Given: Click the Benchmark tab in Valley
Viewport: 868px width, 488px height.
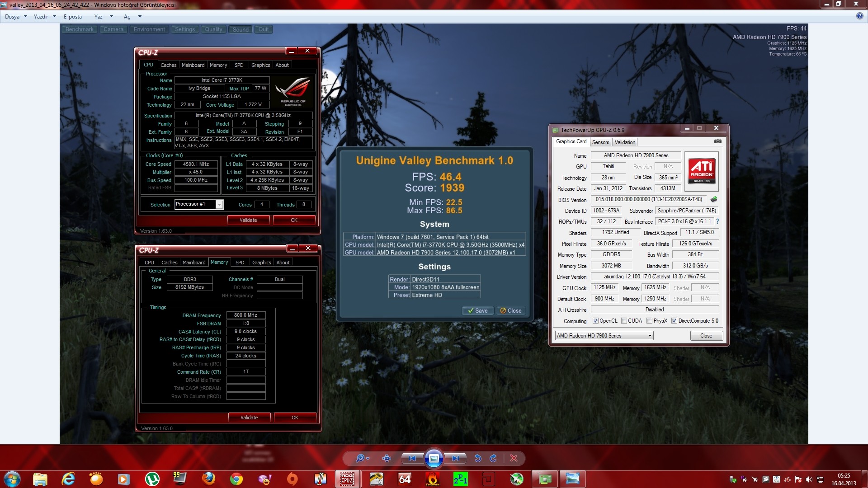Looking at the screenshot, I should (80, 29).
